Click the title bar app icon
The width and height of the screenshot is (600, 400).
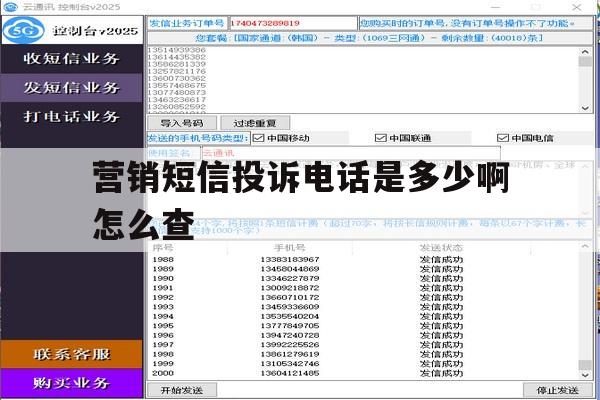point(10,7)
